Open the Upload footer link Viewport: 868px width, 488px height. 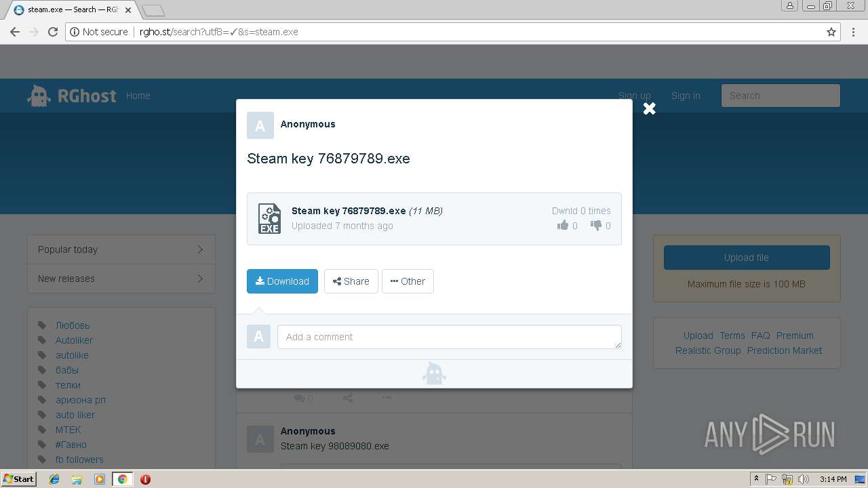[698, 335]
